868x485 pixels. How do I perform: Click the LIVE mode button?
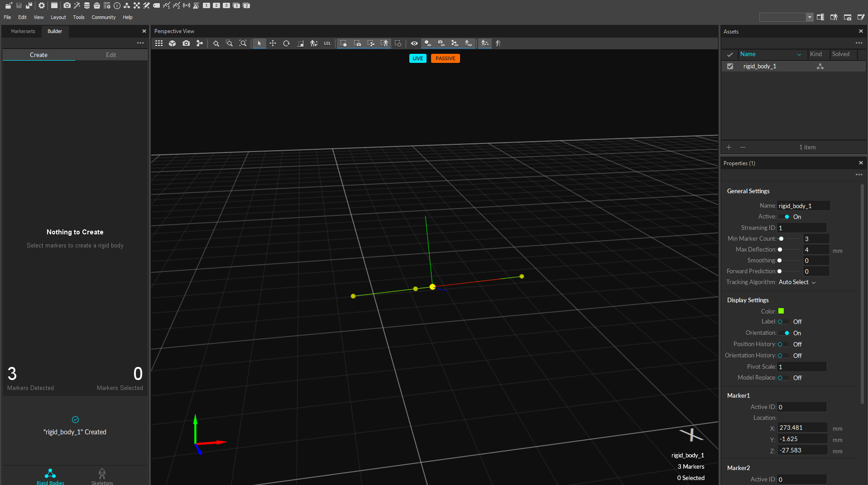coord(417,58)
